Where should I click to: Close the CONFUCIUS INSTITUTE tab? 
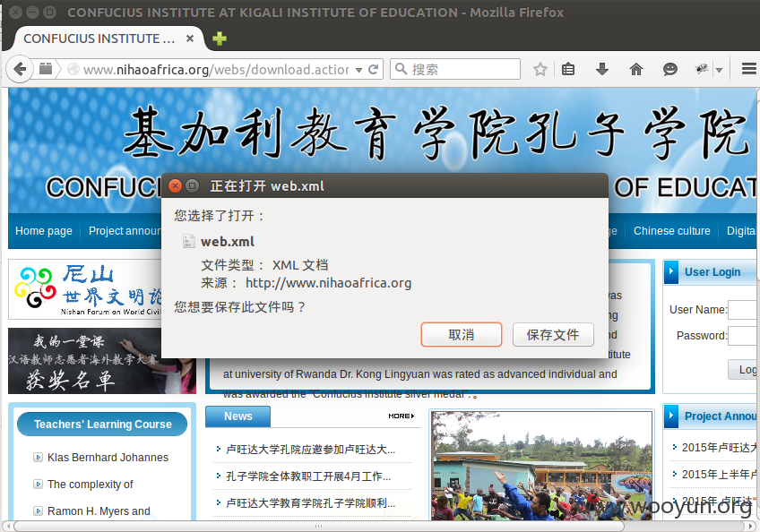[x=190, y=39]
